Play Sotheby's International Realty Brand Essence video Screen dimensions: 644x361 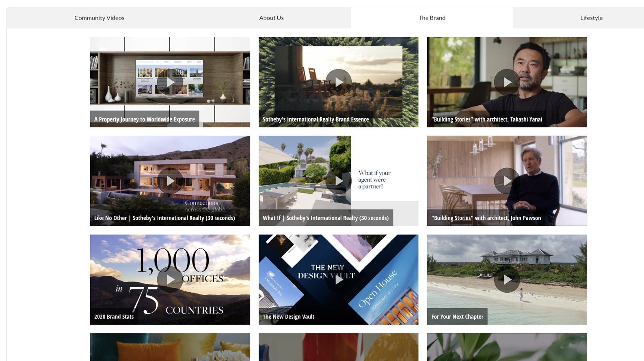(338, 82)
